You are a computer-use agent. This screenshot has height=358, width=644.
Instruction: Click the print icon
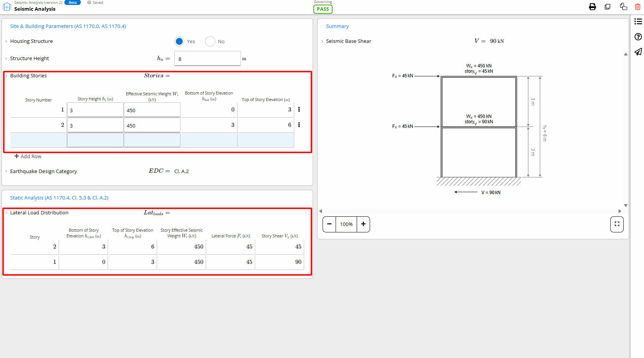592,7
